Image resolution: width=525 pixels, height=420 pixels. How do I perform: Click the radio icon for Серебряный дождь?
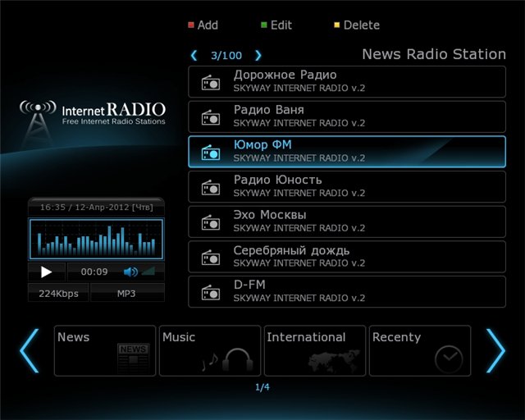[211, 258]
